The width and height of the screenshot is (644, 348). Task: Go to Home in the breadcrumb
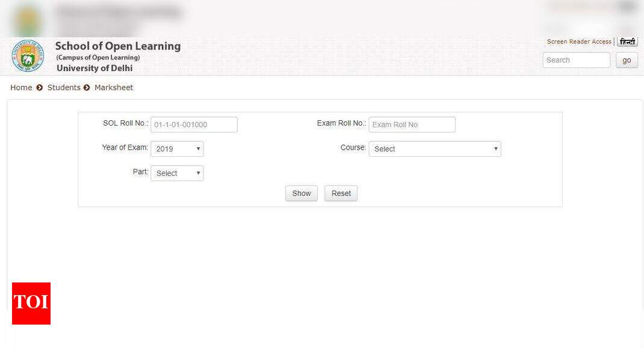coord(21,88)
